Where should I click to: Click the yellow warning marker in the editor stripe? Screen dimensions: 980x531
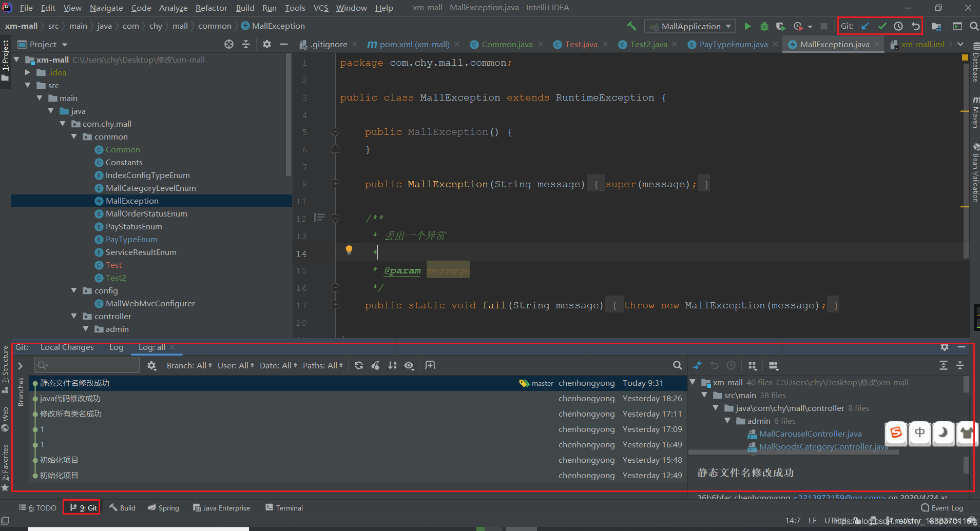pyautogui.click(x=965, y=57)
